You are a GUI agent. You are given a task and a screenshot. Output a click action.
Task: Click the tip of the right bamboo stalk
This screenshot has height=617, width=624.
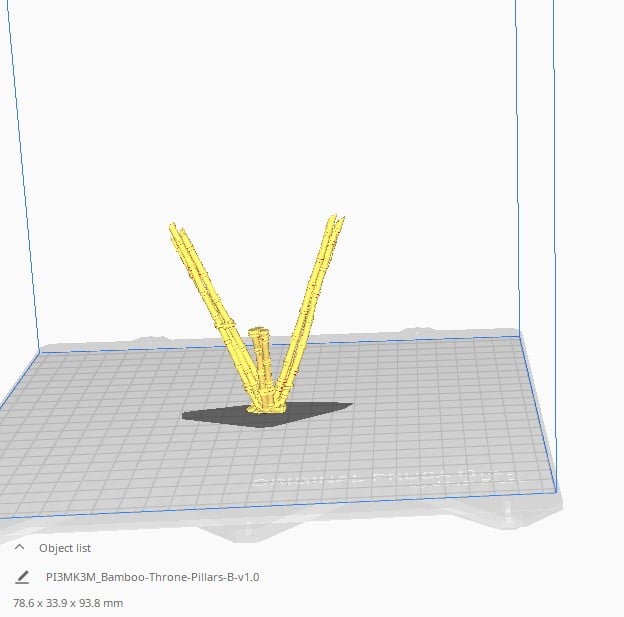pos(338,219)
